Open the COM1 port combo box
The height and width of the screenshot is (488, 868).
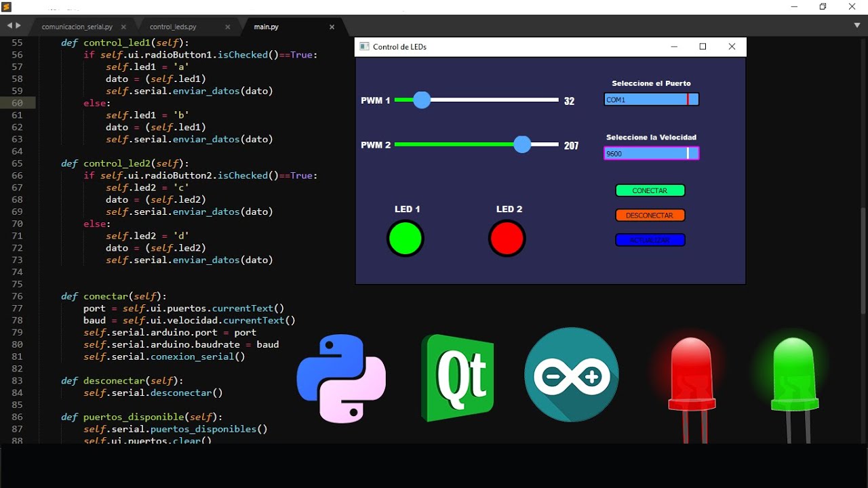coord(651,100)
